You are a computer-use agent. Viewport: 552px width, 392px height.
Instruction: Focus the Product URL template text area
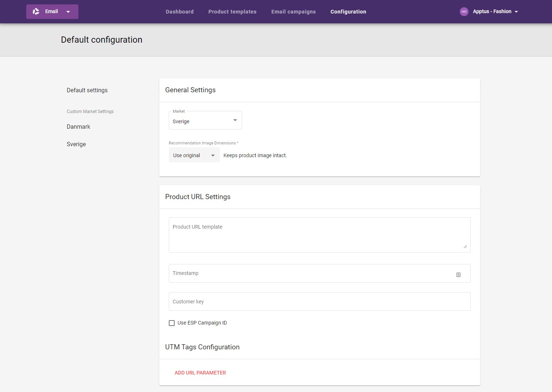[x=319, y=235]
